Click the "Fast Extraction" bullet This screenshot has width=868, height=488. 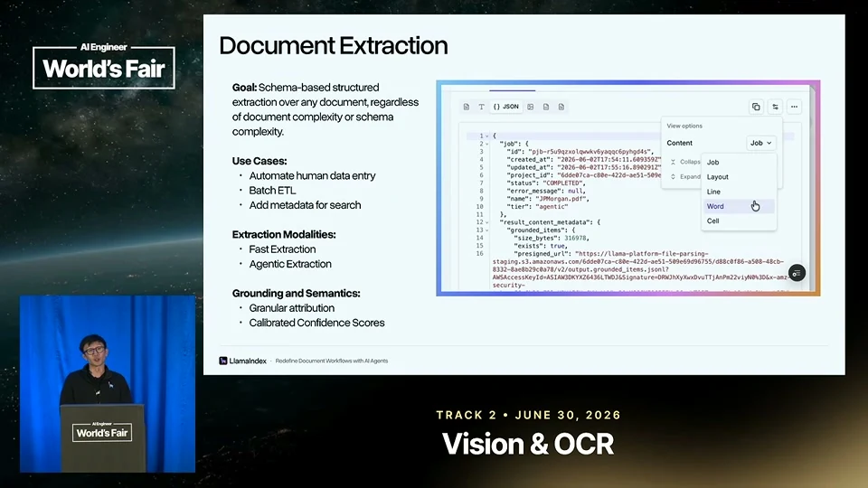pyautogui.click(x=282, y=249)
